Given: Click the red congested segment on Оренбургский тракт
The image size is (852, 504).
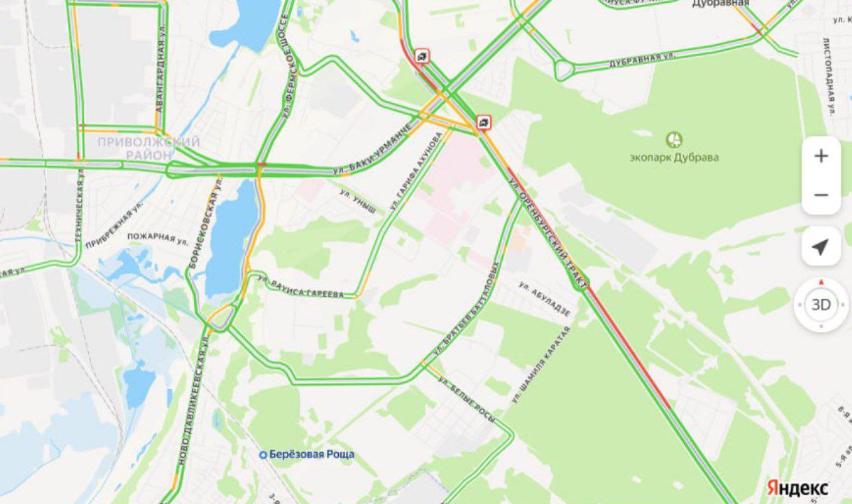Looking at the screenshot, I should pyautogui.click(x=627, y=348).
